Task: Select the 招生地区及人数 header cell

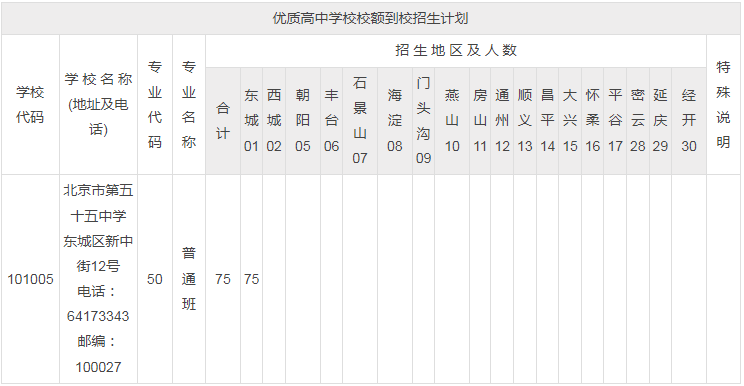Action: pos(456,51)
